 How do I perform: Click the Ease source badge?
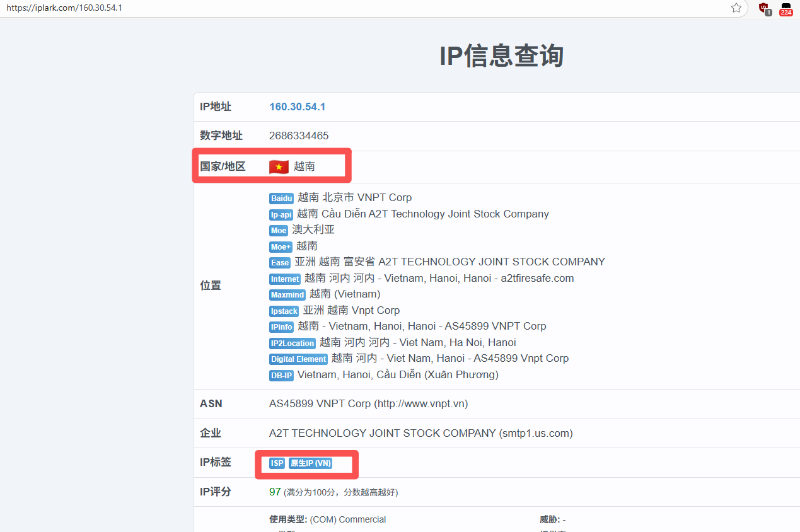[280, 263]
